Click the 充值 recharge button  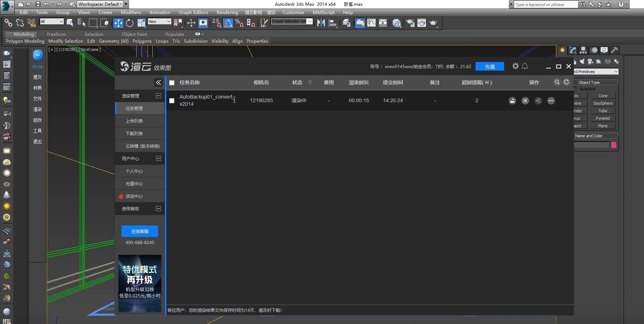pos(489,67)
